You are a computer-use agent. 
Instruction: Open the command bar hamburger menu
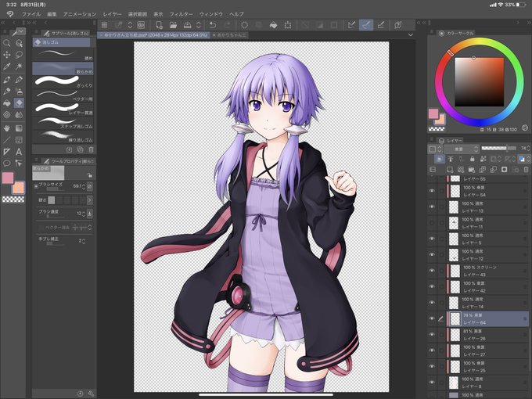(104, 25)
